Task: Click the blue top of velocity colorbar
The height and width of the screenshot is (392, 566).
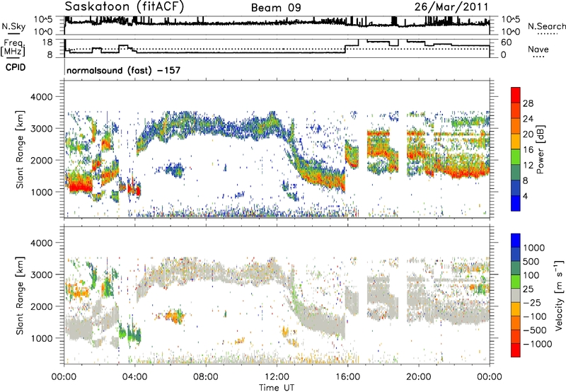Action: [516, 241]
